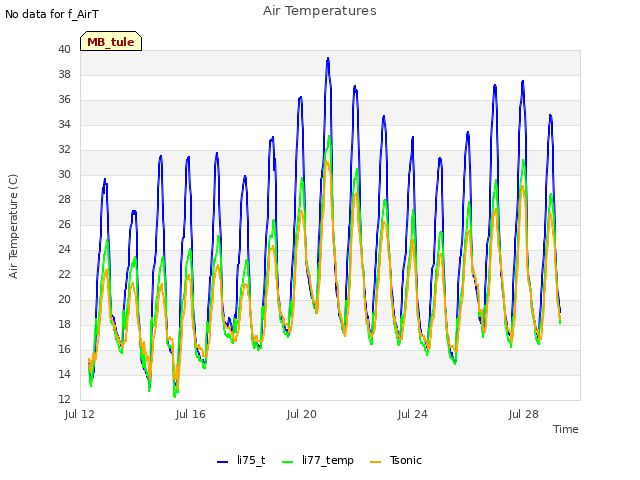The width and height of the screenshot is (640, 480).
Task: Click the 34 y-axis tick label
Action: click(x=64, y=124)
